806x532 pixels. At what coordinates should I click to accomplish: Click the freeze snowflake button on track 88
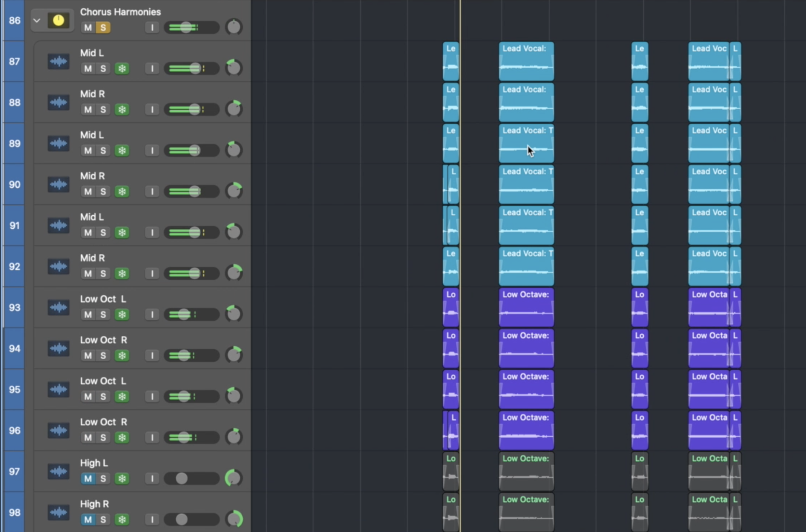tap(122, 109)
